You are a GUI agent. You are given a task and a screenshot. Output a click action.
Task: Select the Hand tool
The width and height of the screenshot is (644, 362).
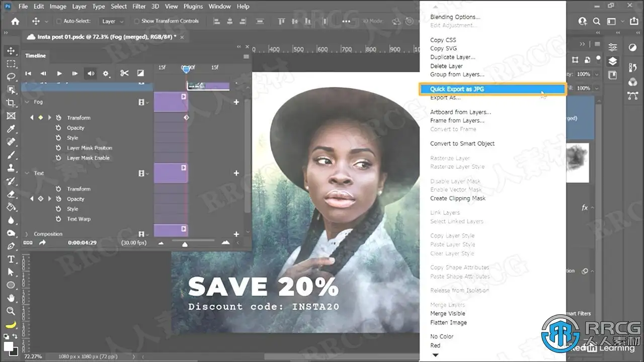pyautogui.click(x=11, y=298)
